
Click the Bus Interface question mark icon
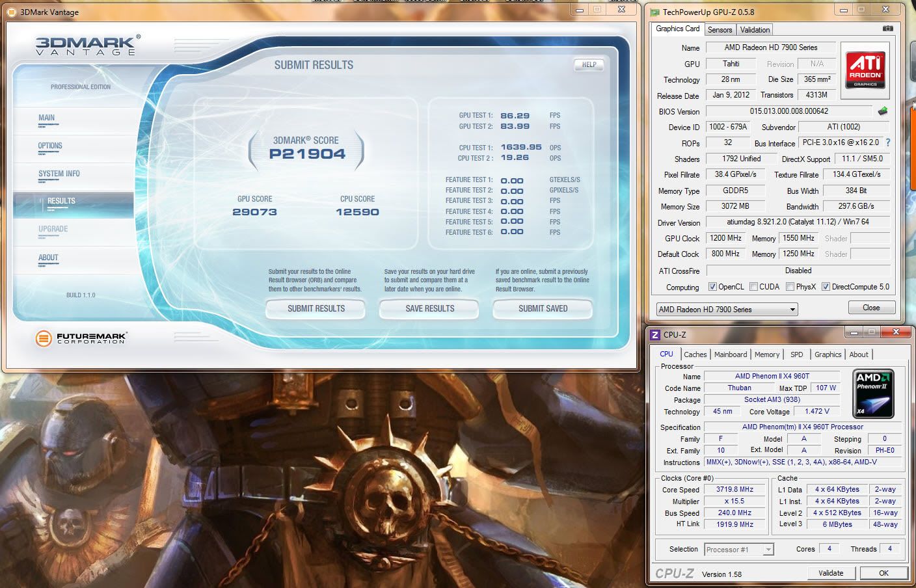click(x=887, y=142)
